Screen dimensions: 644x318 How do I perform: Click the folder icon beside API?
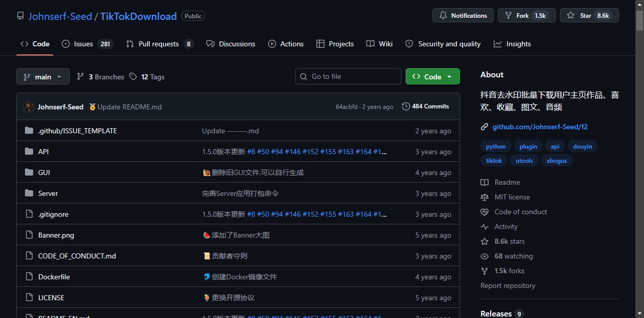[29, 152]
